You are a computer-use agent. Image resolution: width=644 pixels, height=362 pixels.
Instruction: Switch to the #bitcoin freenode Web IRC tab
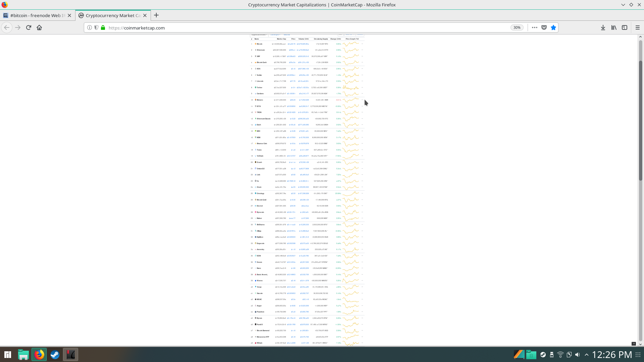coord(37,15)
